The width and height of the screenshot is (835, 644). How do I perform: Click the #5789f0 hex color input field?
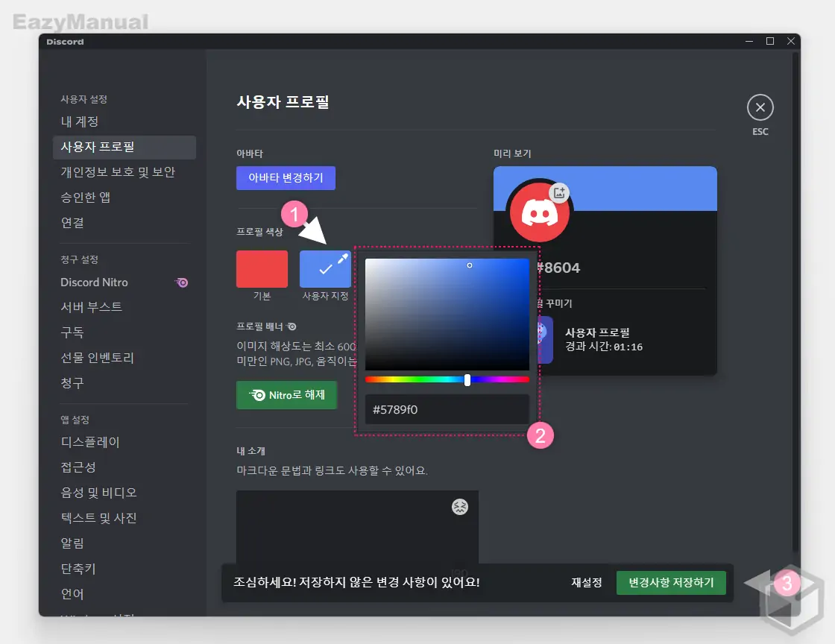pos(446,408)
